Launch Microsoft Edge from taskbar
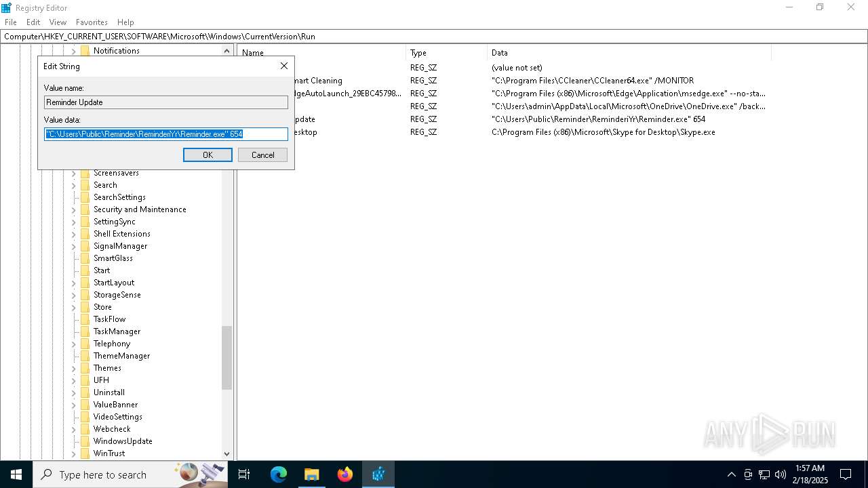Viewport: 868px width, 488px height. (279, 474)
